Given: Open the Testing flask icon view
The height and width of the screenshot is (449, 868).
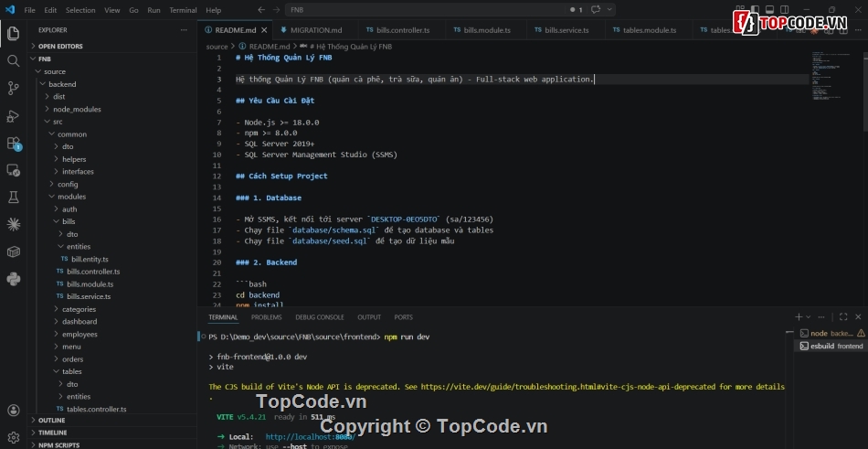Looking at the screenshot, I should point(13,197).
